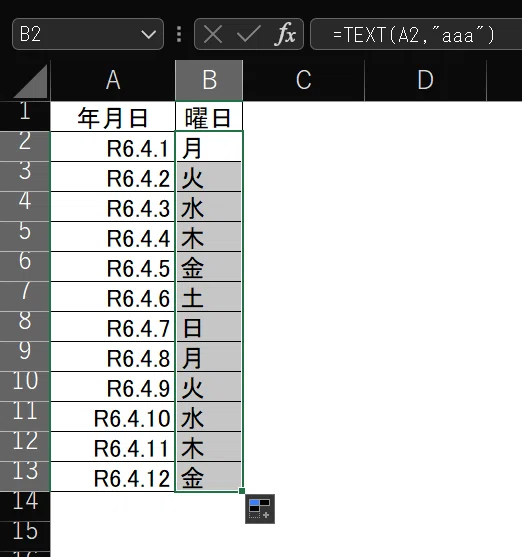Click the formula bar with =TEXT(A2,"aaa")

coord(416,34)
